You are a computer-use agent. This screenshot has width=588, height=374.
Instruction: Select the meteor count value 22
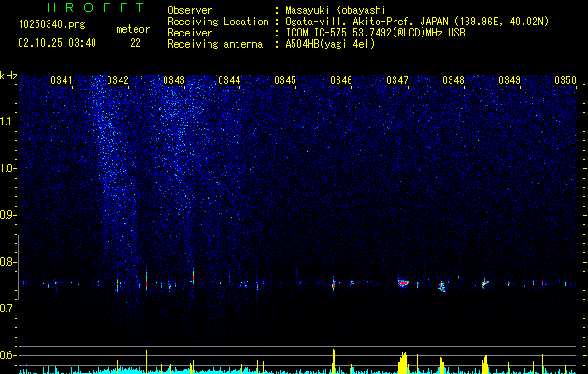coord(136,43)
